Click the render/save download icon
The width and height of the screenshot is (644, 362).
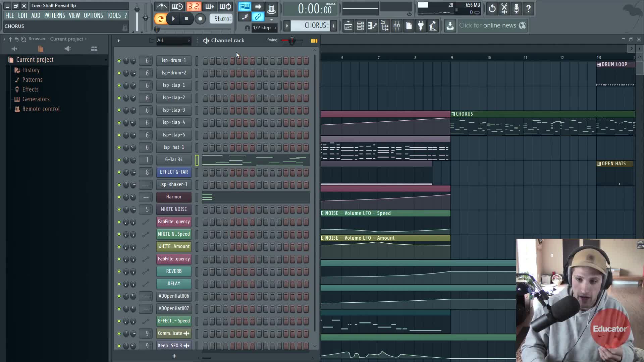pos(450,26)
